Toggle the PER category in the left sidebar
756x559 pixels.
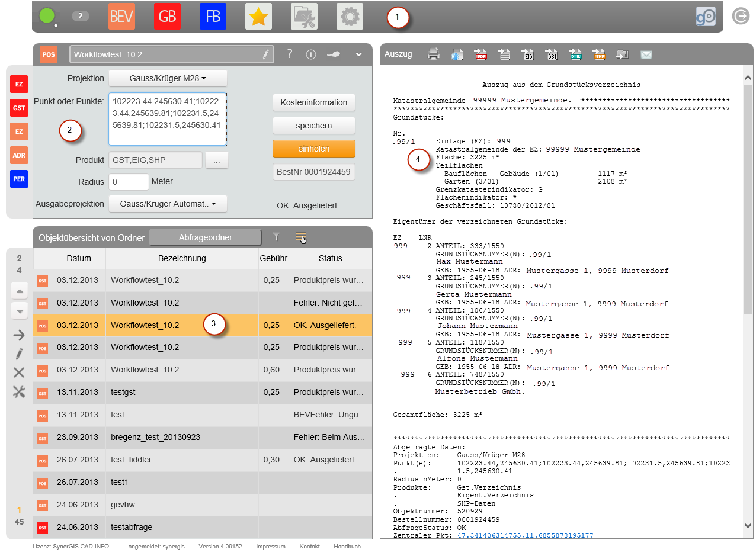click(18, 179)
